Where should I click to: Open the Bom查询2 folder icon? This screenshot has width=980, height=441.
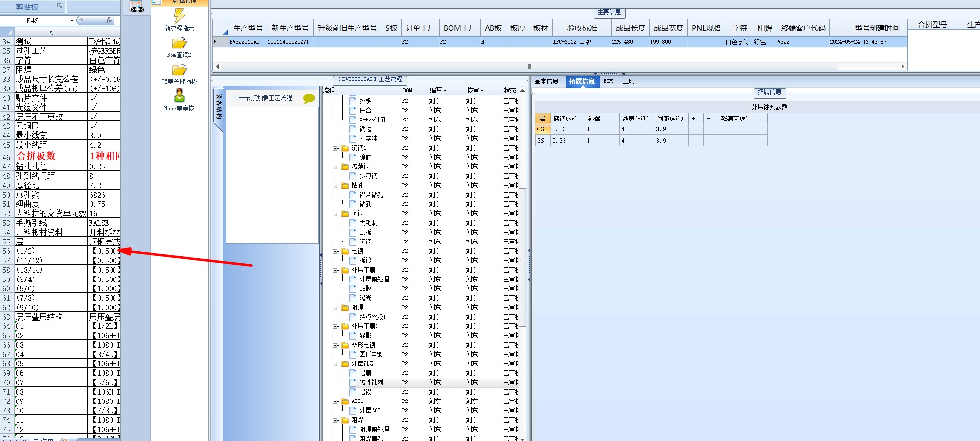179,43
